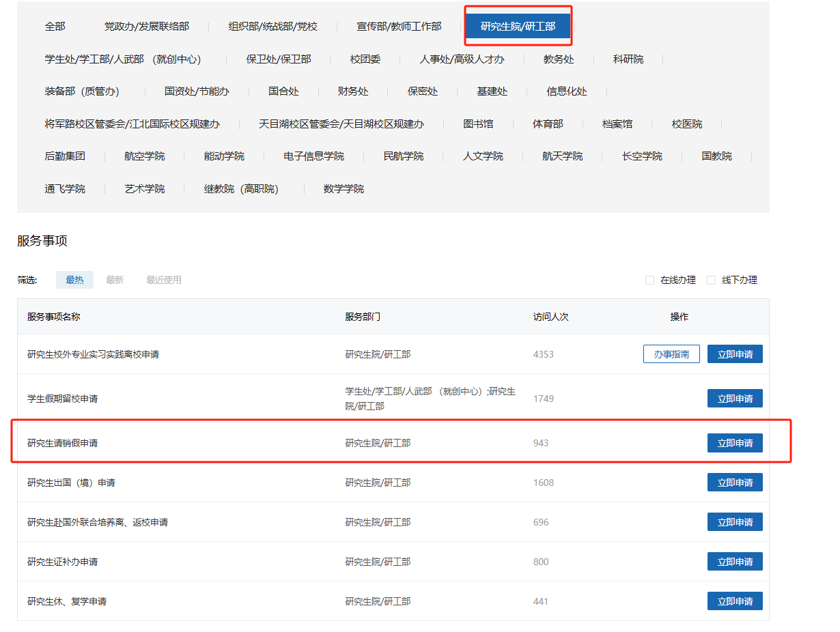Click the 访问人次 column header

550,317
